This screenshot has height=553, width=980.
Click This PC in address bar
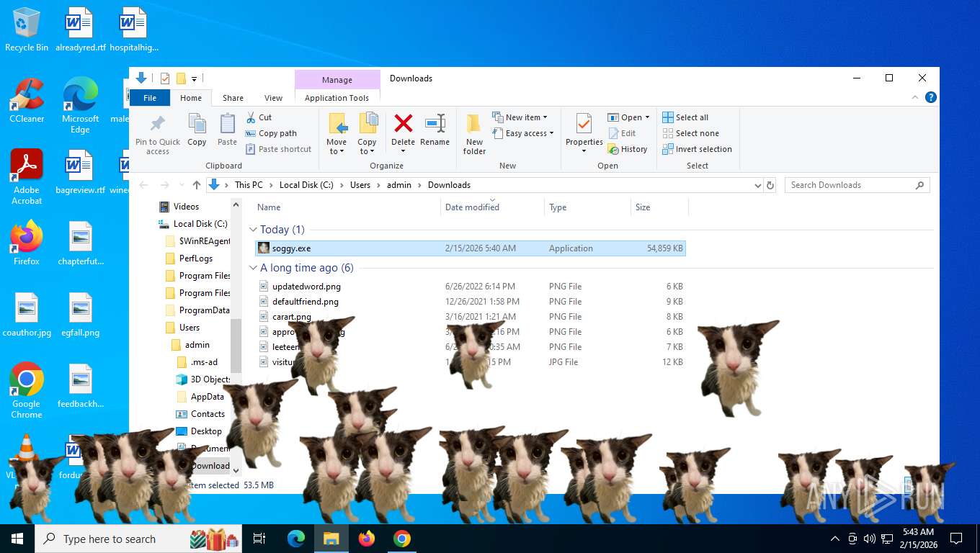(x=249, y=185)
